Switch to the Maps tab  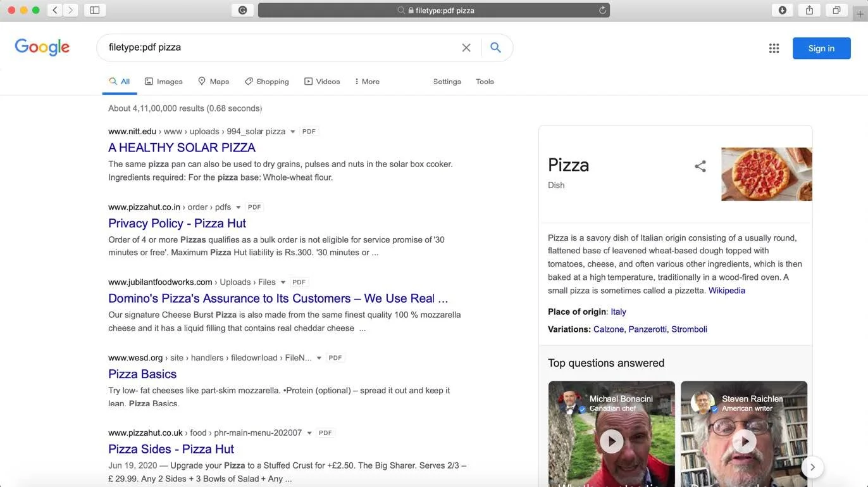click(x=213, y=82)
